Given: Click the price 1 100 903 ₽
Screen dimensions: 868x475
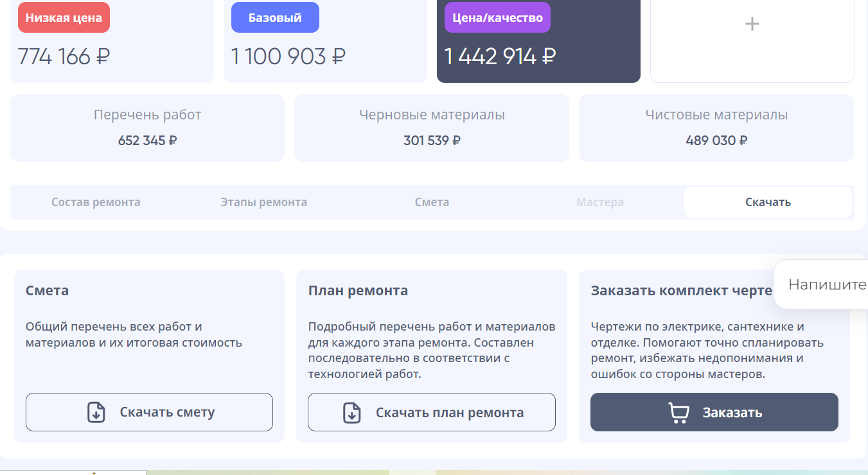Looking at the screenshot, I should click(x=288, y=56).
